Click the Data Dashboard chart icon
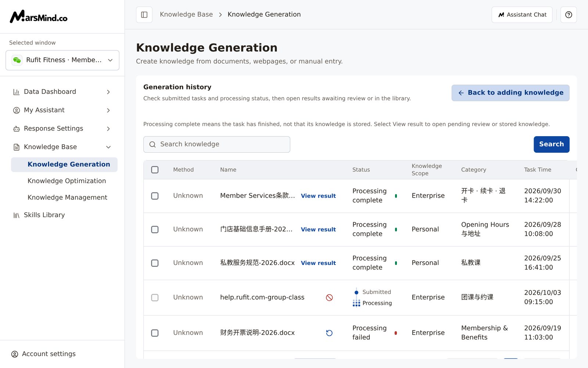 point(17,92)
